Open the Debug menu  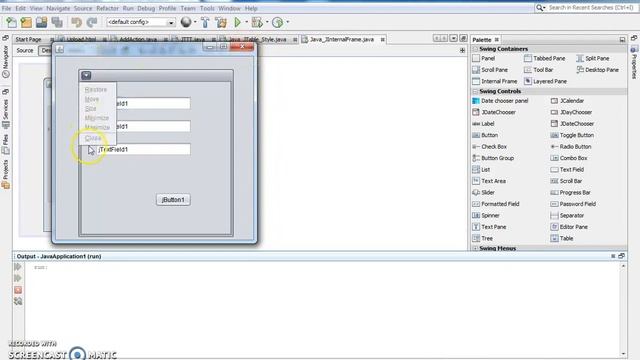click(x=146, y=8)
